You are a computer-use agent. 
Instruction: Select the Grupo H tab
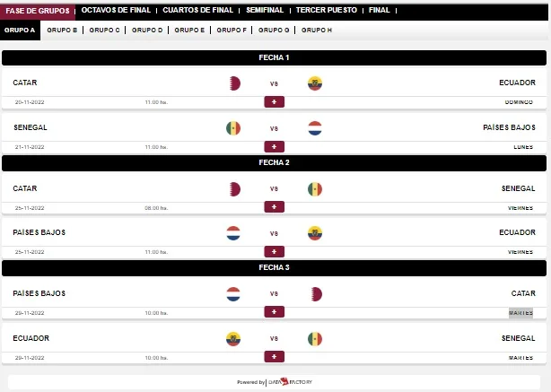pyautogui.click(x=317, y=30)
